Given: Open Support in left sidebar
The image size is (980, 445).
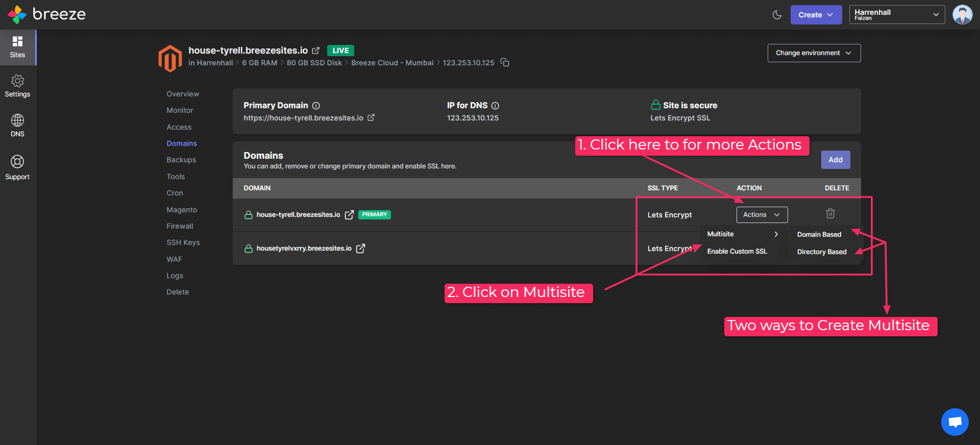Looking at the screenshot, I should click(17, 168).
